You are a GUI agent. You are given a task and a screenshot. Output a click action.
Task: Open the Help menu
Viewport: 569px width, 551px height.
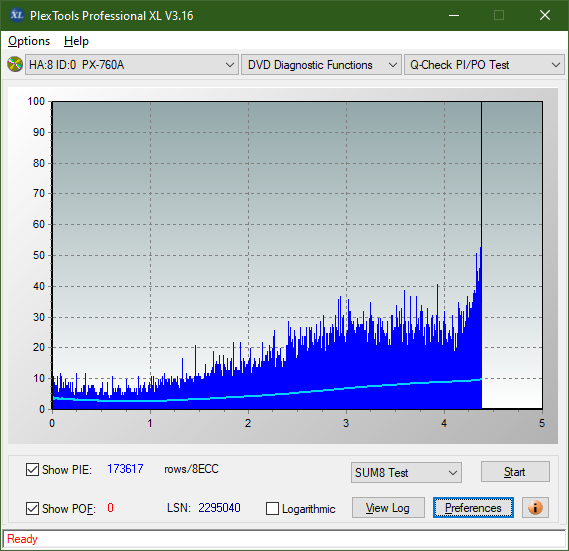pyautogui.click(x=76, y=41)
